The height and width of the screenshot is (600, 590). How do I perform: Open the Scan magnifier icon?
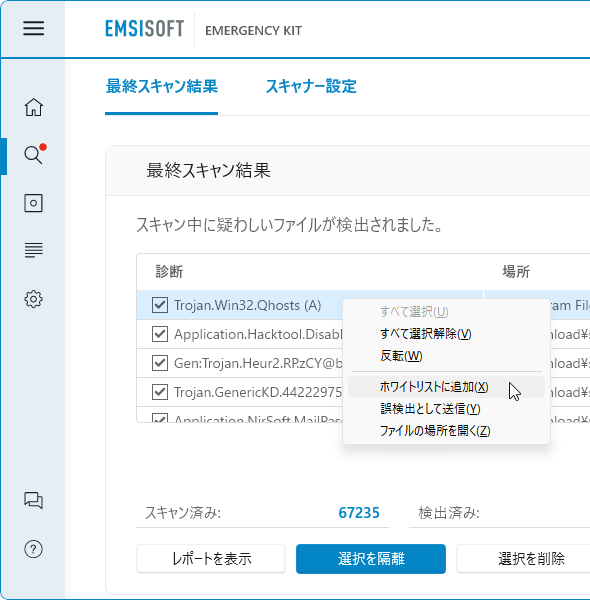(x=34, y=155)
